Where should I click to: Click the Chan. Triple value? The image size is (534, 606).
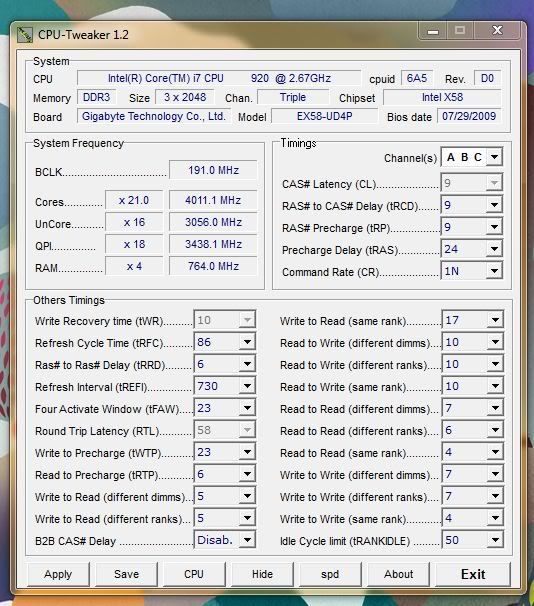click(293, 97)
